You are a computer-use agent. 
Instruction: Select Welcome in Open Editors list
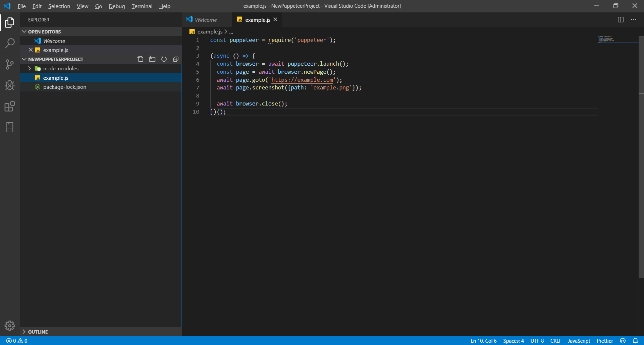101,41
